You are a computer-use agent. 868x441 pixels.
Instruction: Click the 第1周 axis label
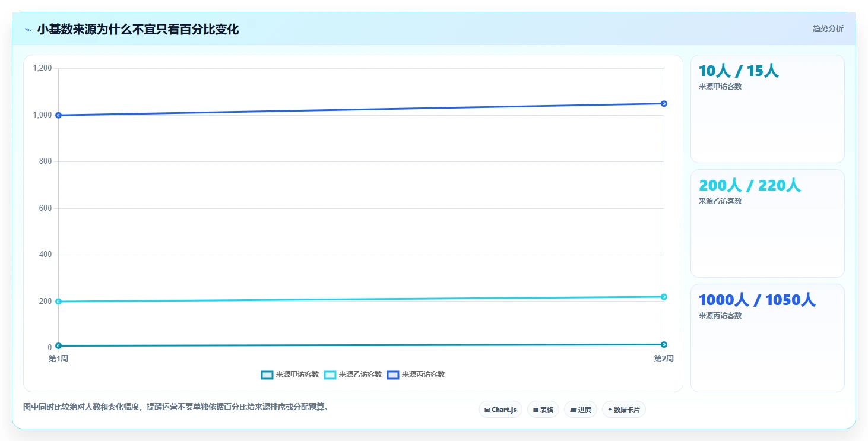point(58,359)
